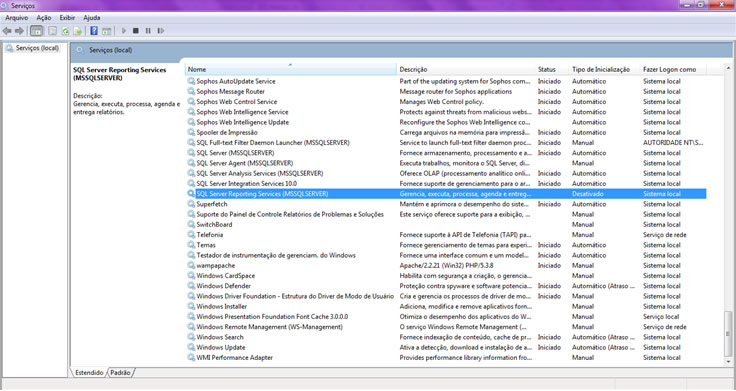Toggle the show/hide console tree toolbar button
The width and height of the screenshot is (736, 391).
[x=37, y=31]
